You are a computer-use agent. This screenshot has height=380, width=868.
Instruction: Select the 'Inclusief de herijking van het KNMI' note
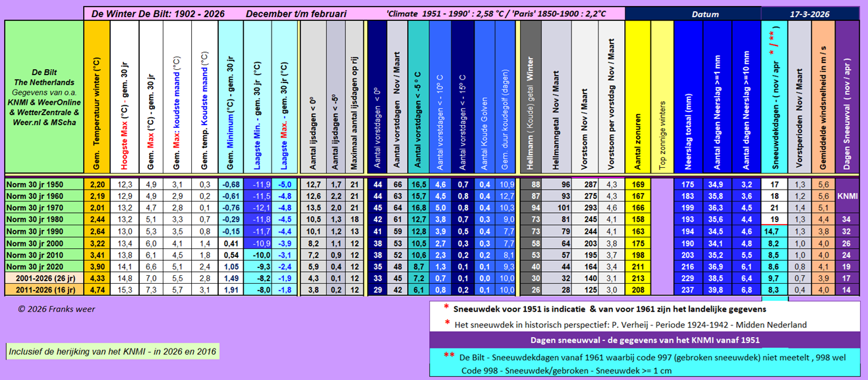click(112, 352)
